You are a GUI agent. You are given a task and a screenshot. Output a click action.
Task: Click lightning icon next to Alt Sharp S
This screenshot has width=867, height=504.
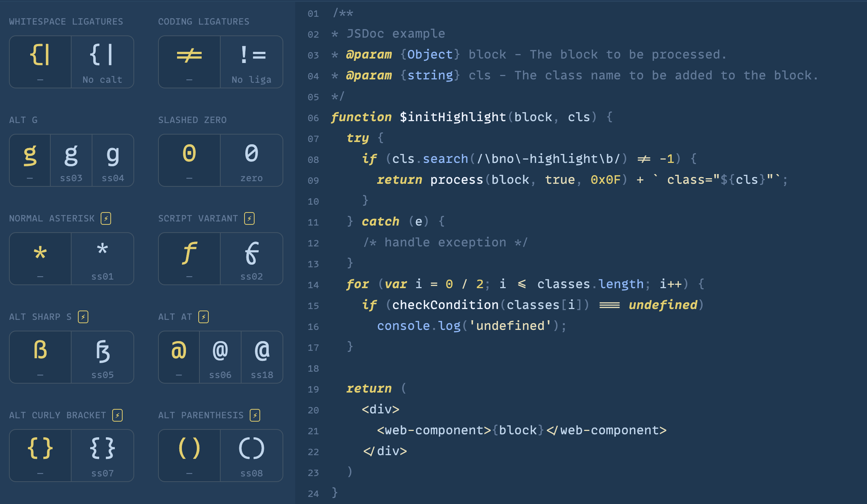coord(83,317)
